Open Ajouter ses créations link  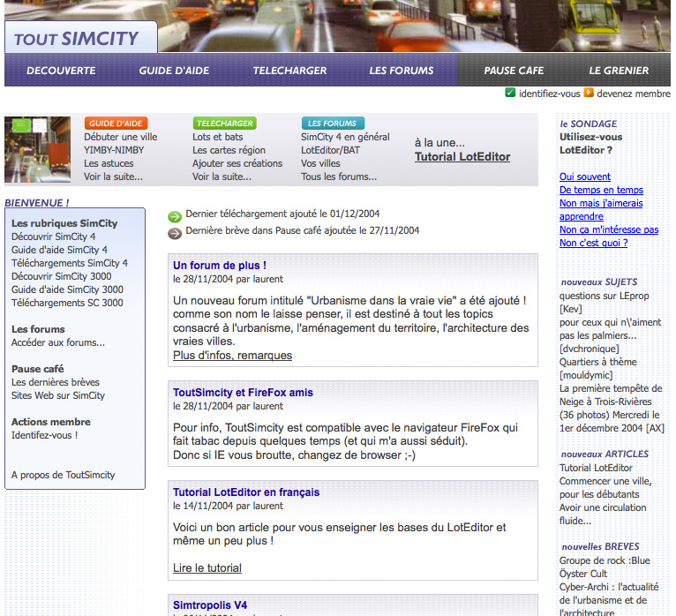[x=237, y=163]
